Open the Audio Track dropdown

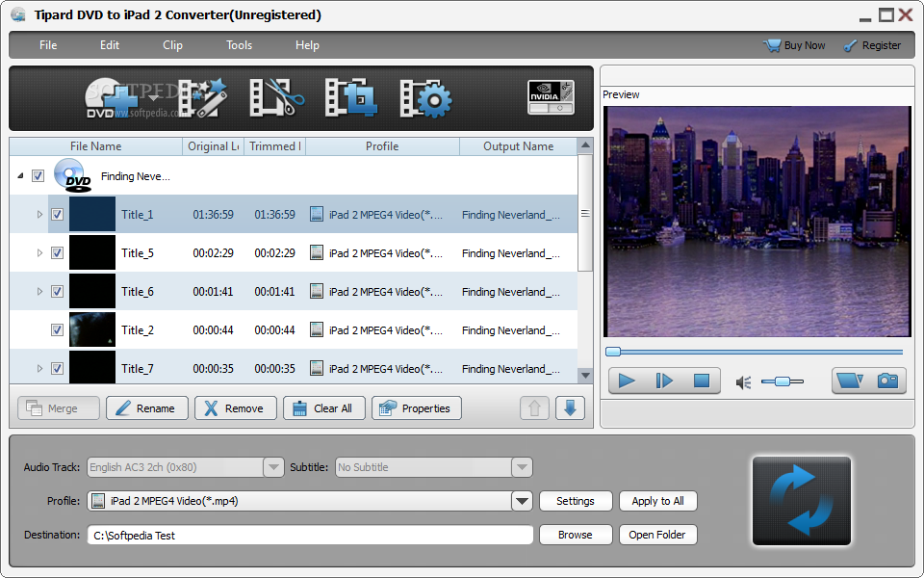272,467
